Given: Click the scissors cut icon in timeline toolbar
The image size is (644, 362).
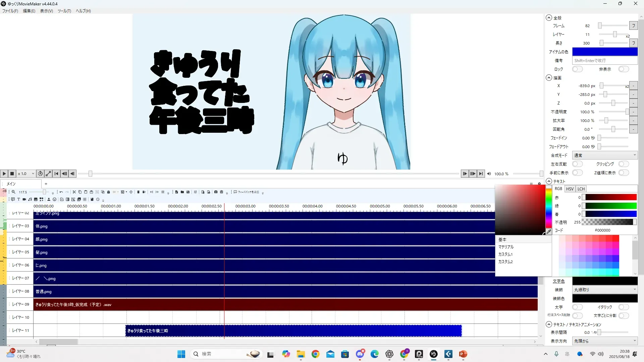Looking at the screenshot, I should [x=74, y=192].
